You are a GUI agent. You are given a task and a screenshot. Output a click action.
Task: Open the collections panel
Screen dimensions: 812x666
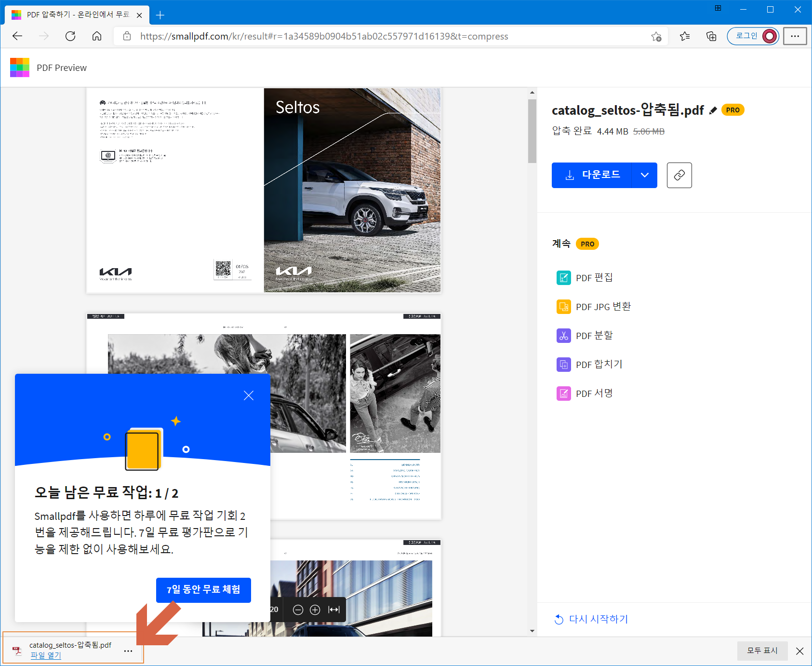711,36
